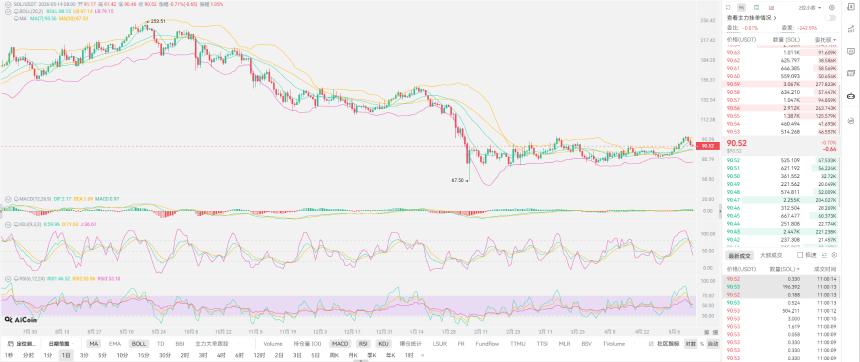Click the 90.59 ask price row
This screenshot has height=362, width=860.
click(782, 84)
